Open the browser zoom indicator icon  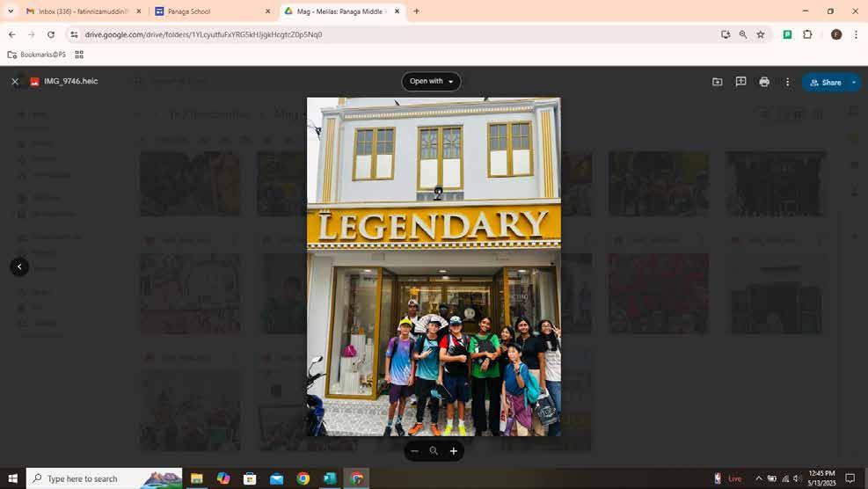click(x=743, y=34)
